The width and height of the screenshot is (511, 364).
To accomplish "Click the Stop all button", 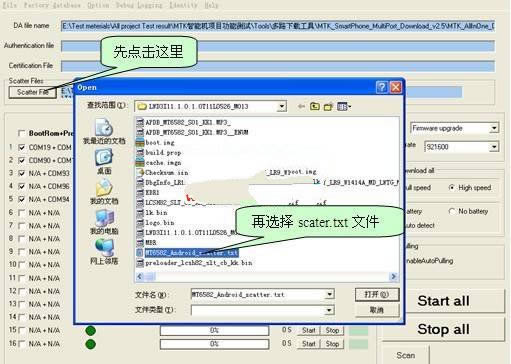I will click(443, 329).
